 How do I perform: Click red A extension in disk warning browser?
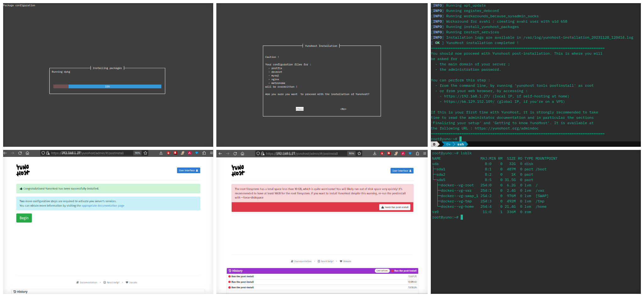click(403, 153)
